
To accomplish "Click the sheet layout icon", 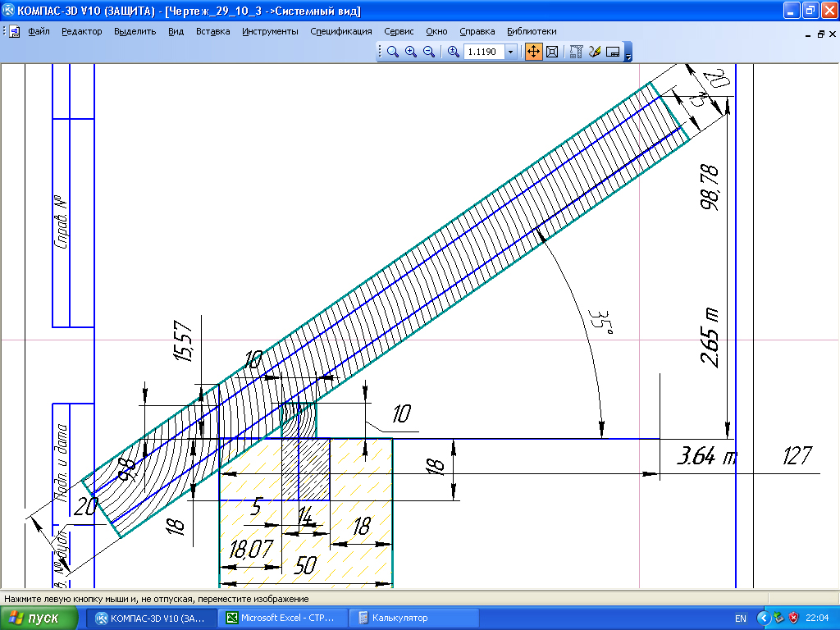I will [612, 52].
